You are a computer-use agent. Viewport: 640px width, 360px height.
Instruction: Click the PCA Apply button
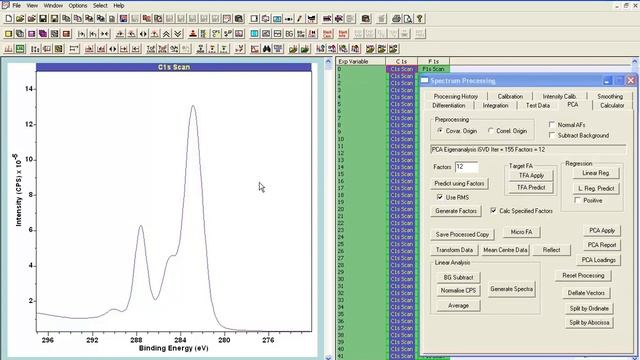602,230
